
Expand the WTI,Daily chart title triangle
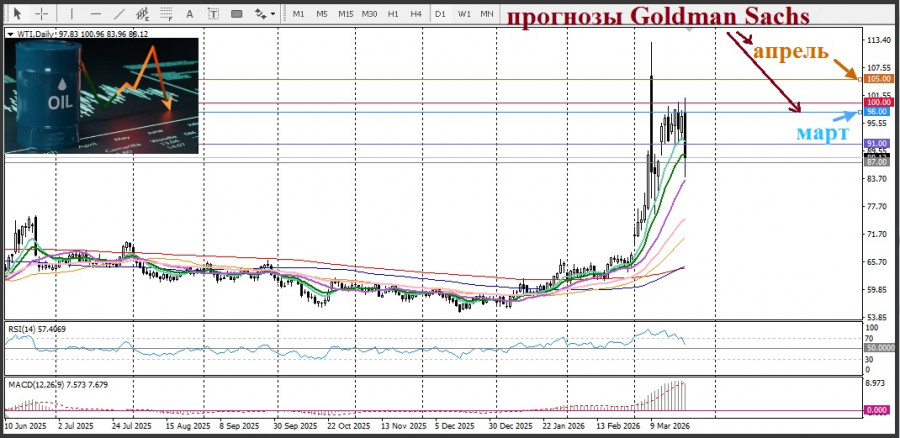[x=10, y=33]
